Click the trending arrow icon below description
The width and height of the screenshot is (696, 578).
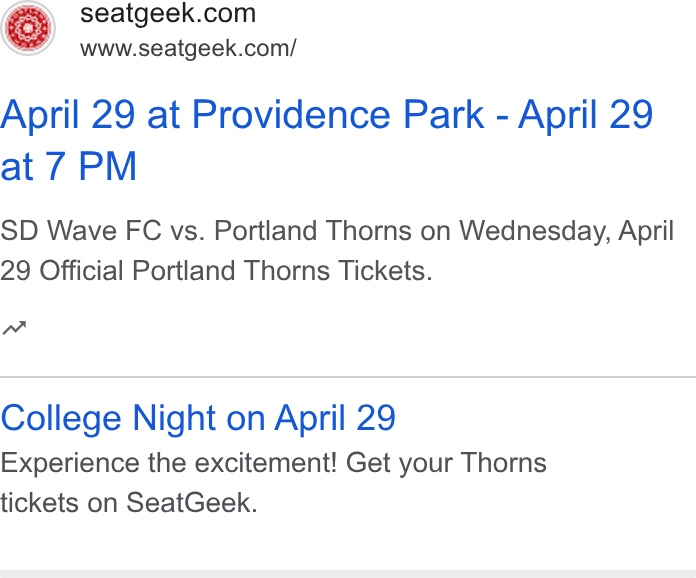click(14, 328)
